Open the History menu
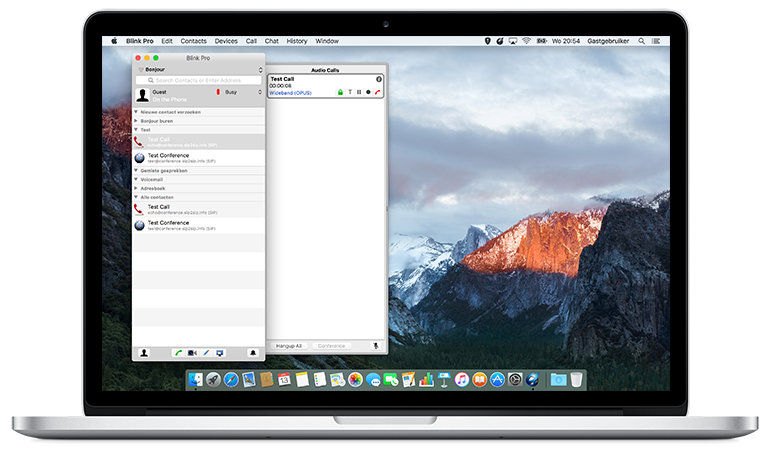 (297, 41)
